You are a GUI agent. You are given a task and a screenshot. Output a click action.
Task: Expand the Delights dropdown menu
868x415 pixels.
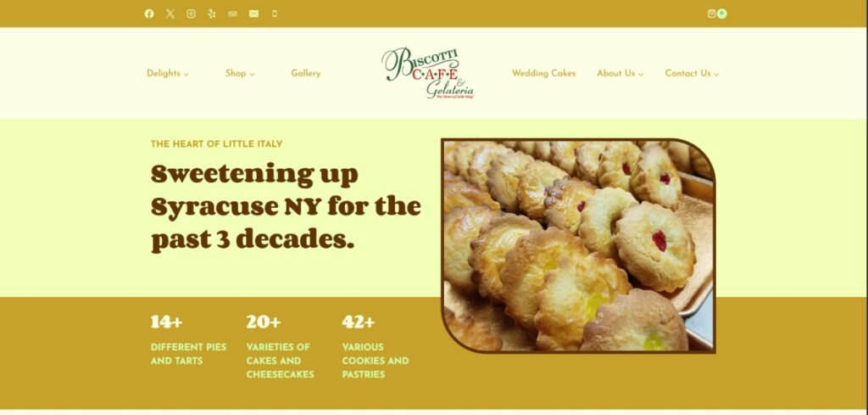[168, 73]
